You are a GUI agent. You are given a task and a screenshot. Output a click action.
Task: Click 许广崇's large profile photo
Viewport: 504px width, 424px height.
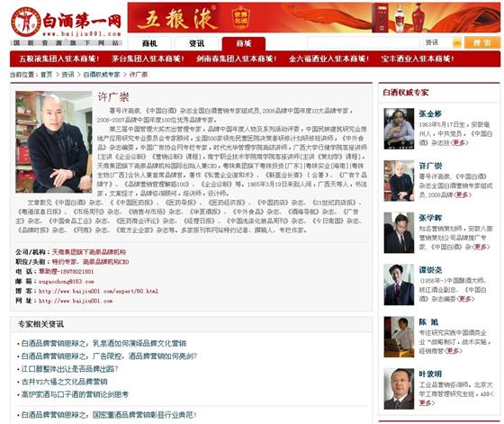54,141
